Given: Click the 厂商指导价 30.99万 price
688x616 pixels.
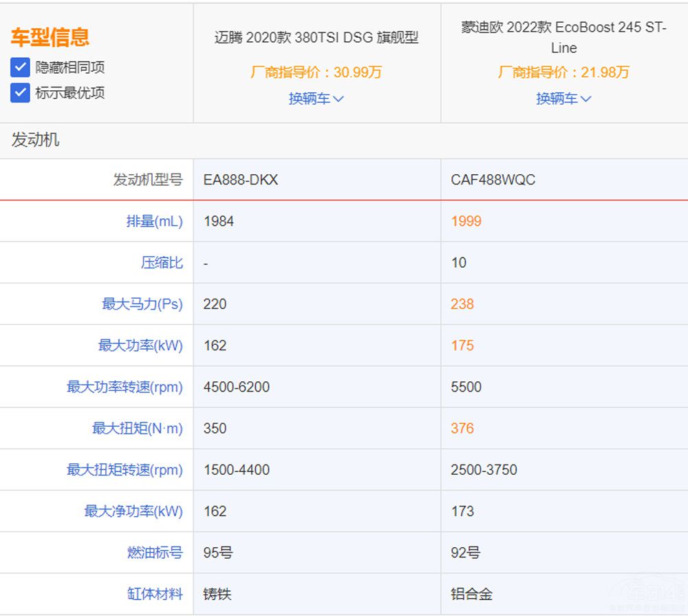Looking at the screenshot, I should 316,72.
